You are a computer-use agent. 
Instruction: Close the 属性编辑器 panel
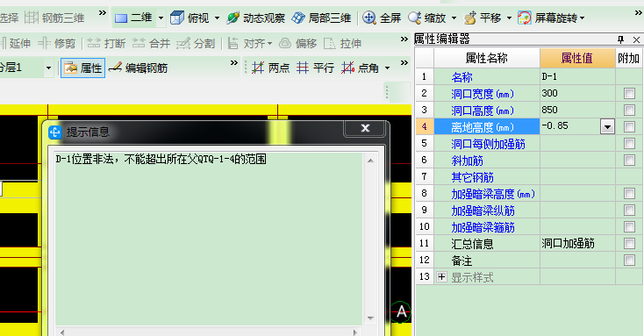(636, 39)
